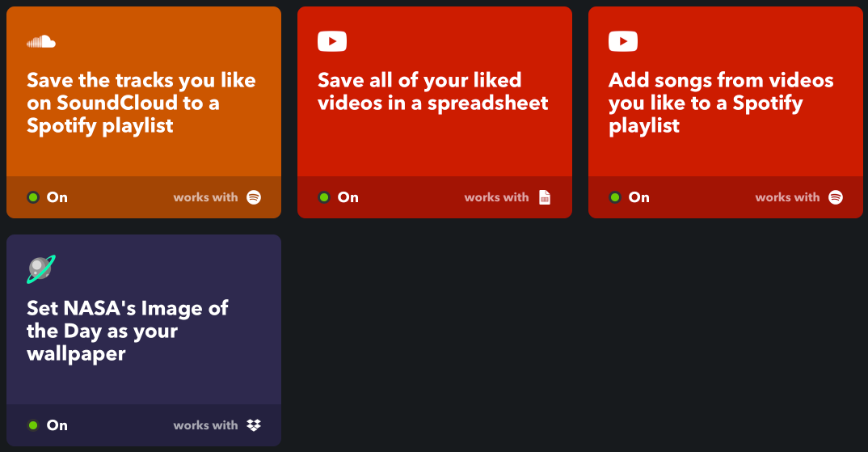This screenshot has height=452, width=868.
Task: Toggle On status of SoundCloud applet
Action: pyautogui.click(x=48, y=197)
